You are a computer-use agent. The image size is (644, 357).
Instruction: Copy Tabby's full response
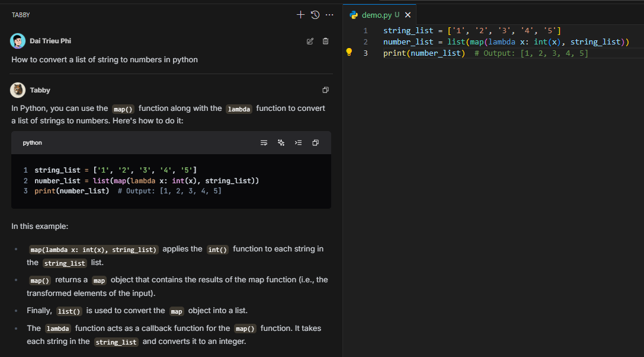click(x=325, y=90)
